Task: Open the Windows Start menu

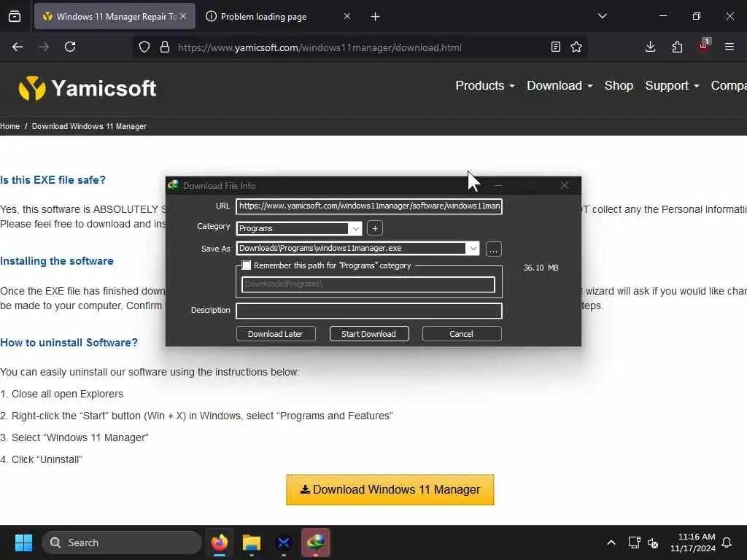Action: (x=23, y=542)
